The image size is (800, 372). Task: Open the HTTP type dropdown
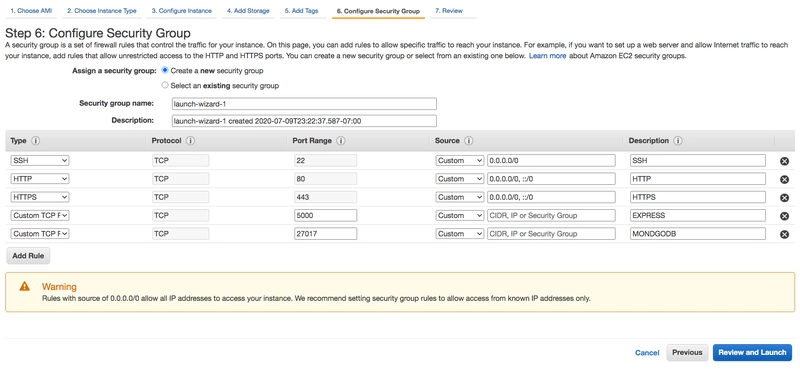coord(40,179)
